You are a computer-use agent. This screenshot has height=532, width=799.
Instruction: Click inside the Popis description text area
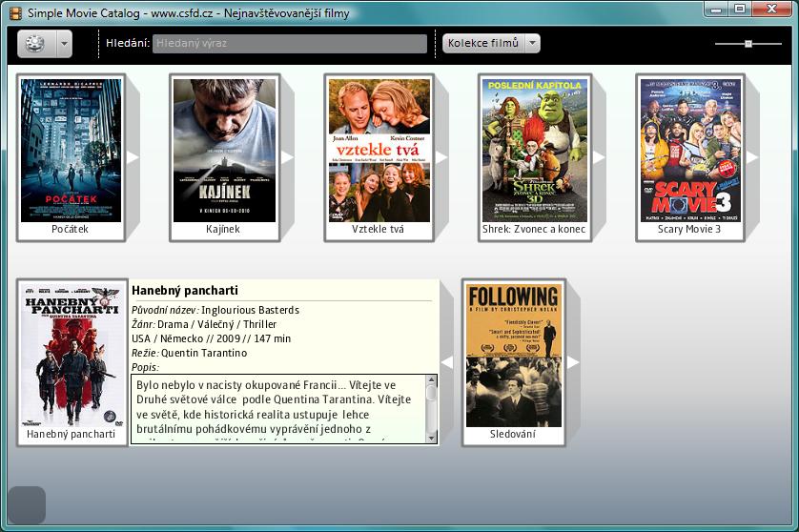click(278, 409)
